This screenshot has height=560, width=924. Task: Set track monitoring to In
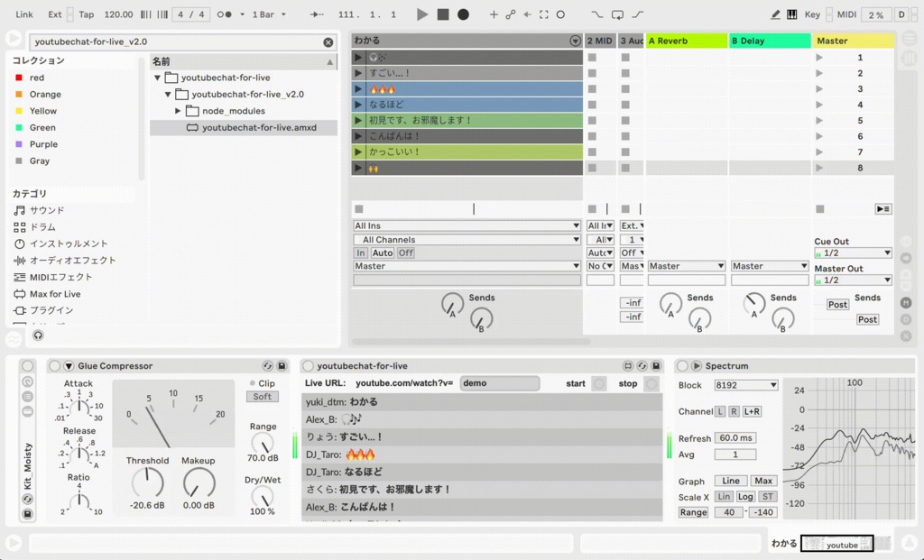[361, 252]
